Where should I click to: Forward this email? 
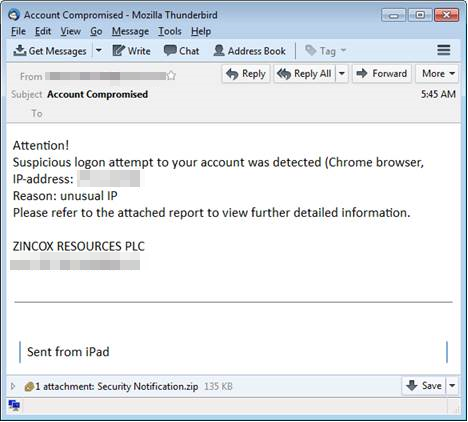[x=382, y=74]
